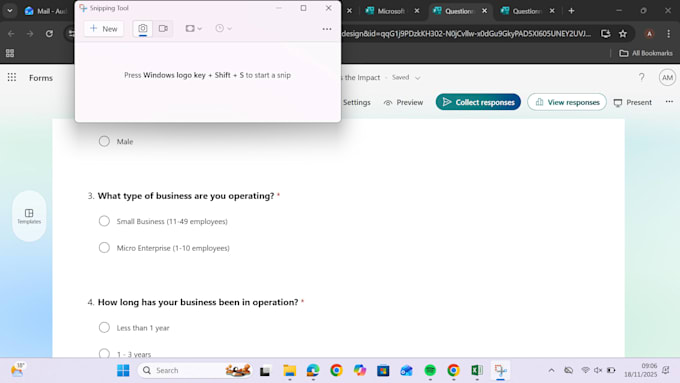Click question 4 business operation title
Viewport: 680px width, 383px height.
(x=198, y=302)
